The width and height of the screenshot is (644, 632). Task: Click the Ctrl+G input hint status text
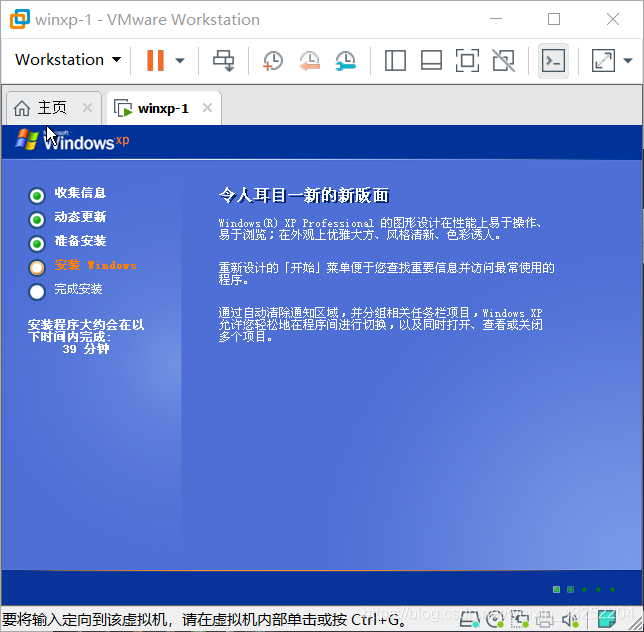[x=203, y=620]
